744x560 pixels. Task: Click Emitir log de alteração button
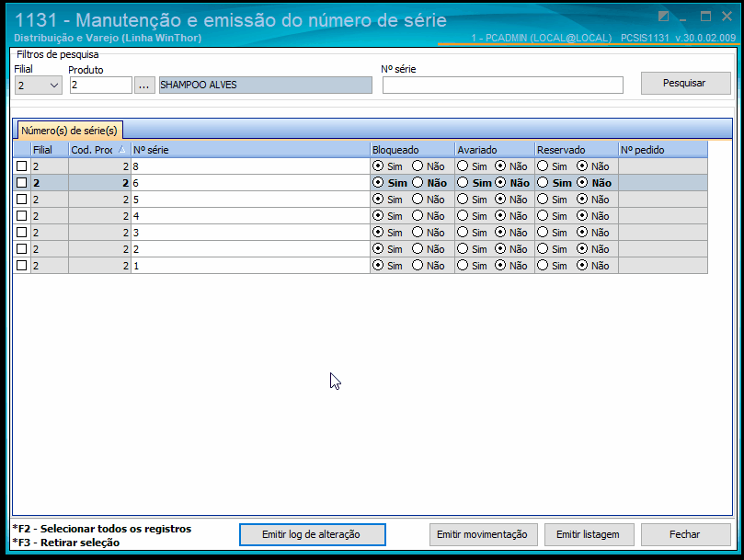312,534
